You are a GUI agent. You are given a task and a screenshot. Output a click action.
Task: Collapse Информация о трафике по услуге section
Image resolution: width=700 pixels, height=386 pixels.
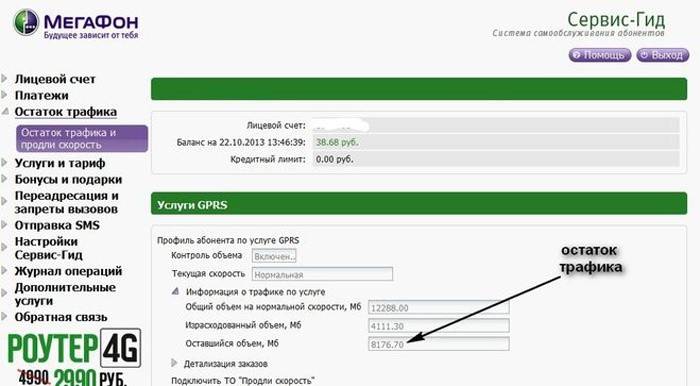pyautogui.click(x=175, y=291)
